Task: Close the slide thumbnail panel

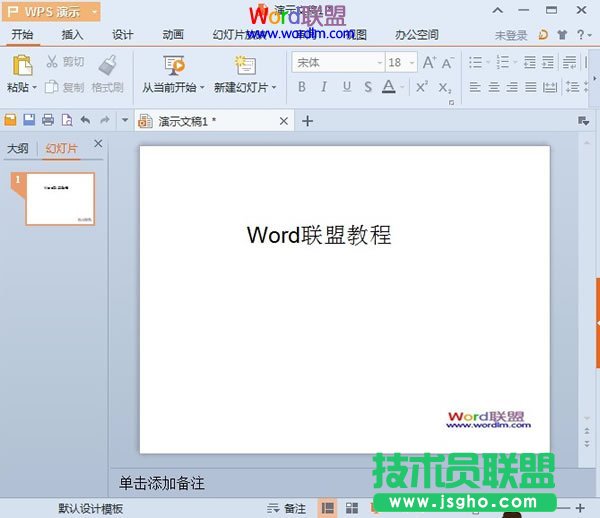Action: click(x=98, y=143)
